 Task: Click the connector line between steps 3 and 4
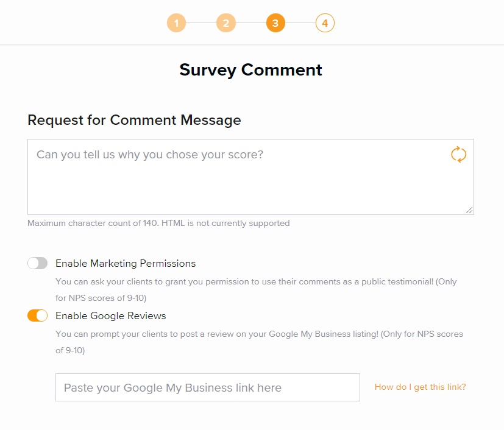300,24
